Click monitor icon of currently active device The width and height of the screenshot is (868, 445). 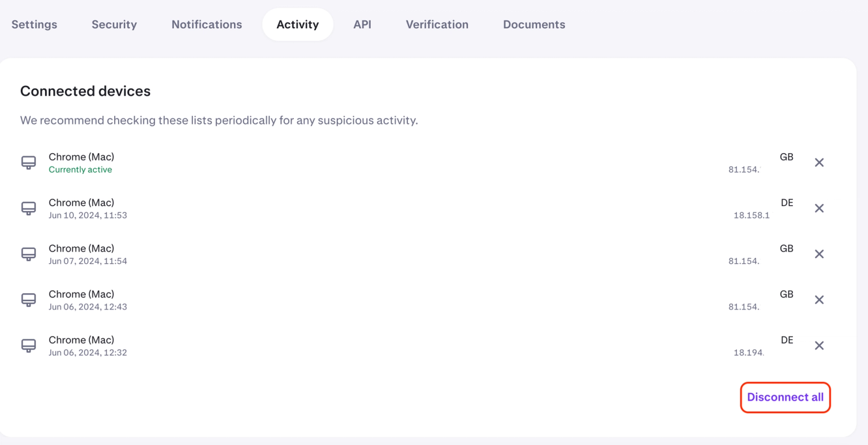click(29, 163)
